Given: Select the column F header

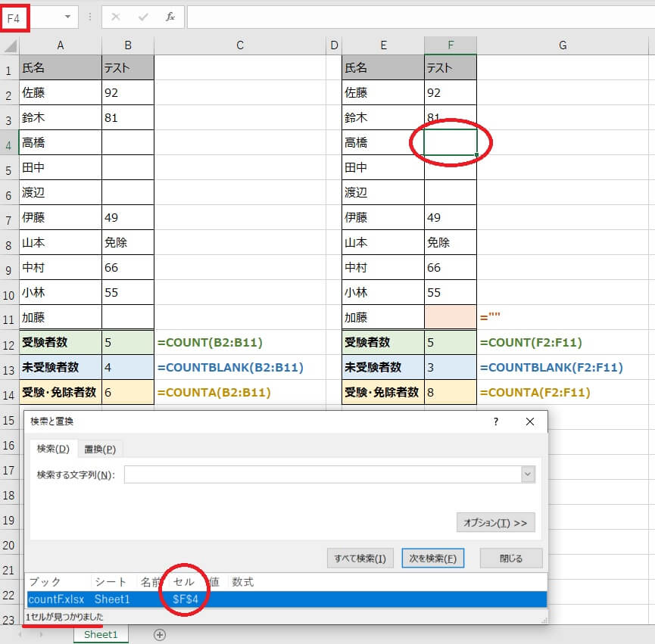Looking at the screenshot, I should coord(451,45).
